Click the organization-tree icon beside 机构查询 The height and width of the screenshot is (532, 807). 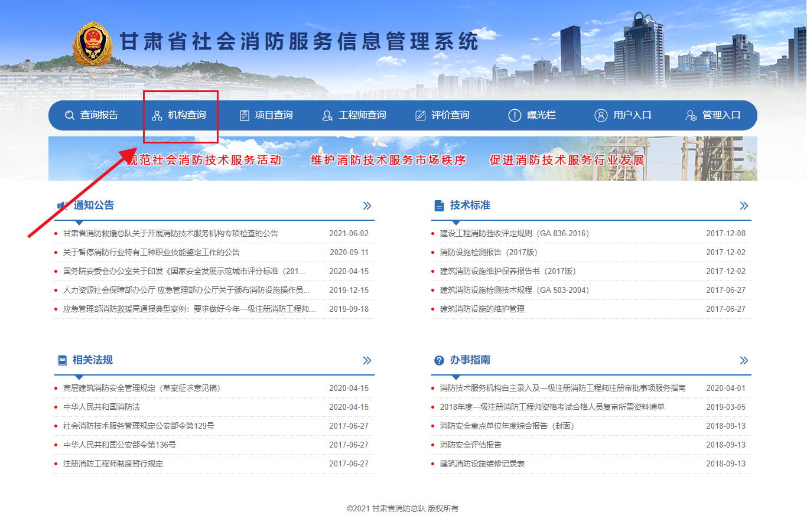click(157, 116)
